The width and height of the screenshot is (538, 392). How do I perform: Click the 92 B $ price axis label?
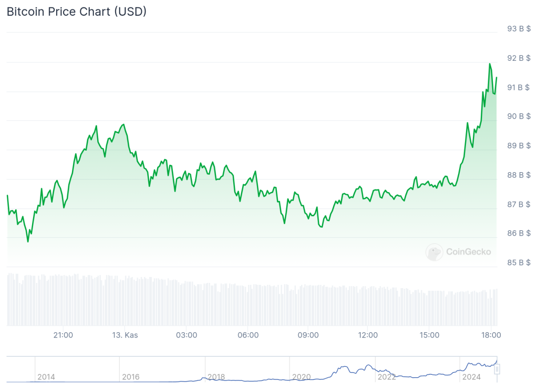click(x=519, y=58)
